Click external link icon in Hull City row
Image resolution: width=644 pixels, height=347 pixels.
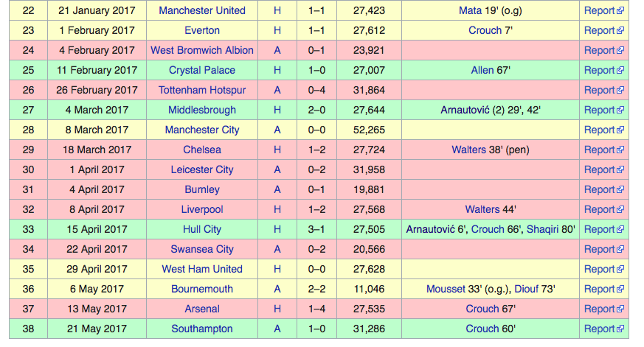click(x=620, y=229)
